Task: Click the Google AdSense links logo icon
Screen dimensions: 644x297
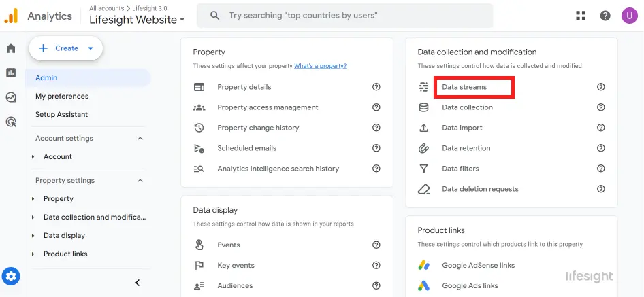Action: point(423,266)
